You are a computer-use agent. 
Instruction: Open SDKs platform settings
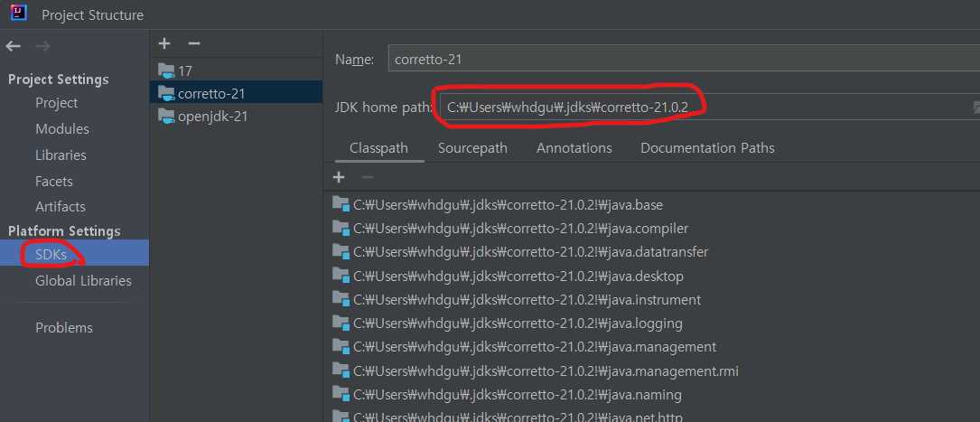[x=74, y=255]
